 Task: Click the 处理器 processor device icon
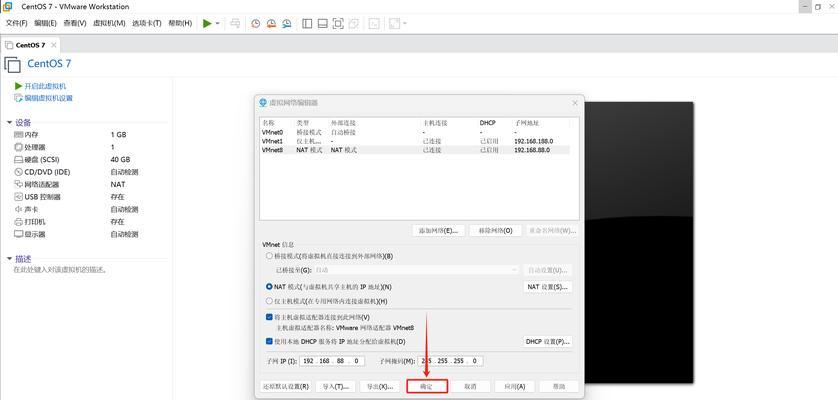(18, 147)
